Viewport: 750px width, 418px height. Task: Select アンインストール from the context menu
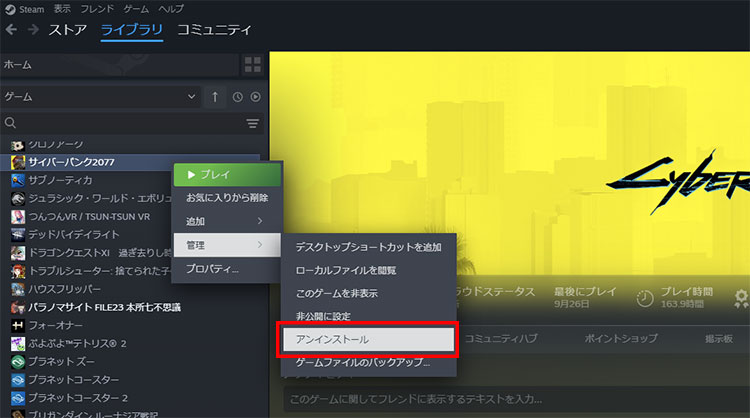point(369,340)
